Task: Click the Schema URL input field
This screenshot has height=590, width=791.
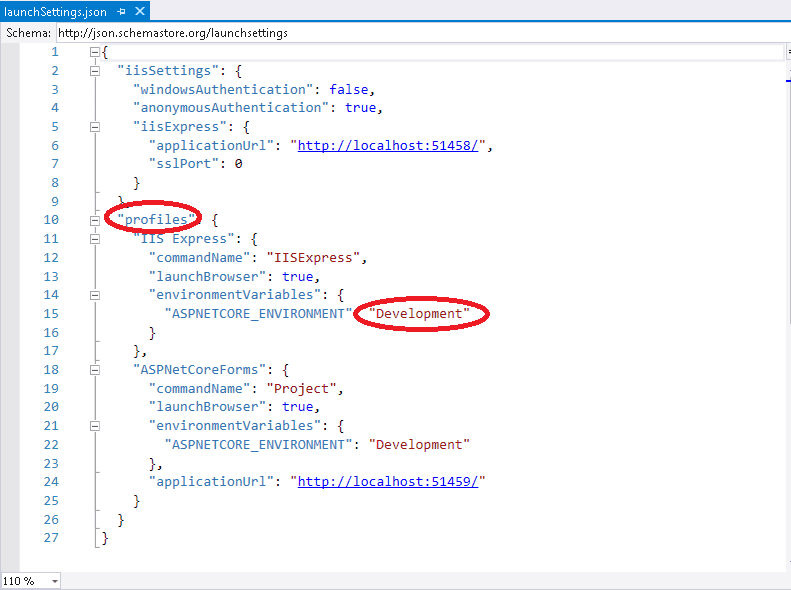Action: (x=400, y=32)
